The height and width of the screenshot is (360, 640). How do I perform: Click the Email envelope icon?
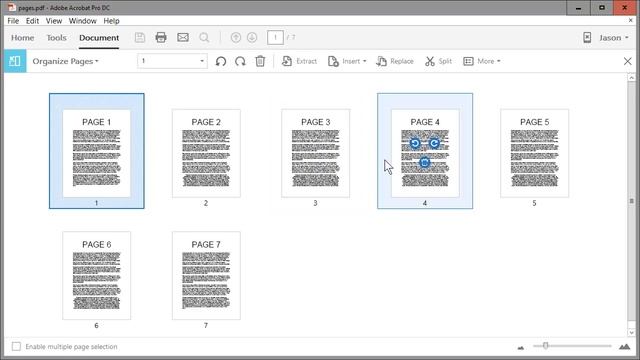tap(183, 38)
